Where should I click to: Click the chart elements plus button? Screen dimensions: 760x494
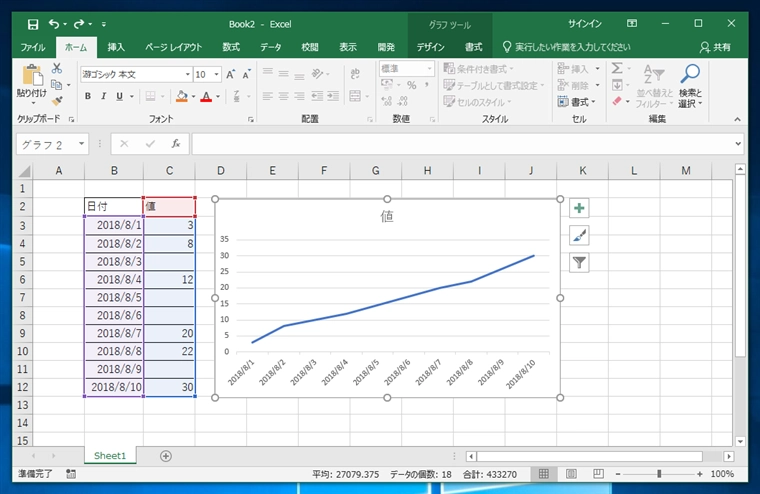[579, 208]
